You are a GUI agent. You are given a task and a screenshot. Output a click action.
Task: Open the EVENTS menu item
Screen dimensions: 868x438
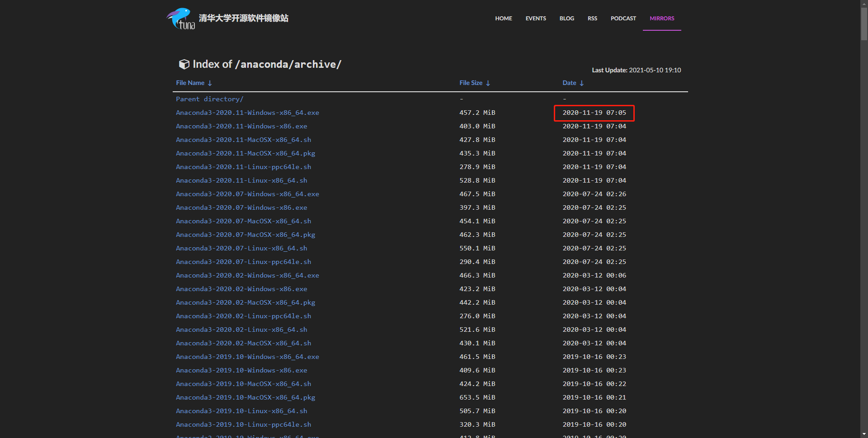[536, 19]
